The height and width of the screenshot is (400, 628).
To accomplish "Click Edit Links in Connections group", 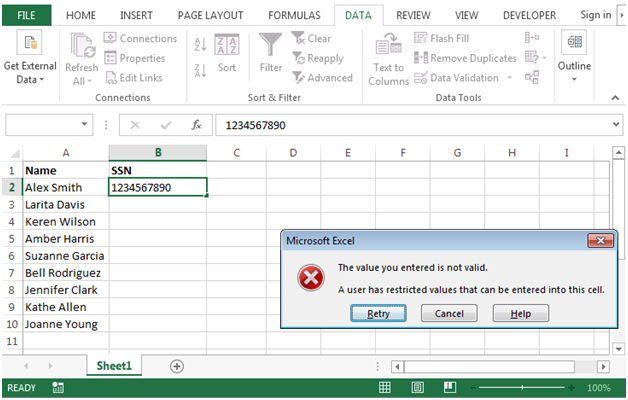I will [134, 78].
